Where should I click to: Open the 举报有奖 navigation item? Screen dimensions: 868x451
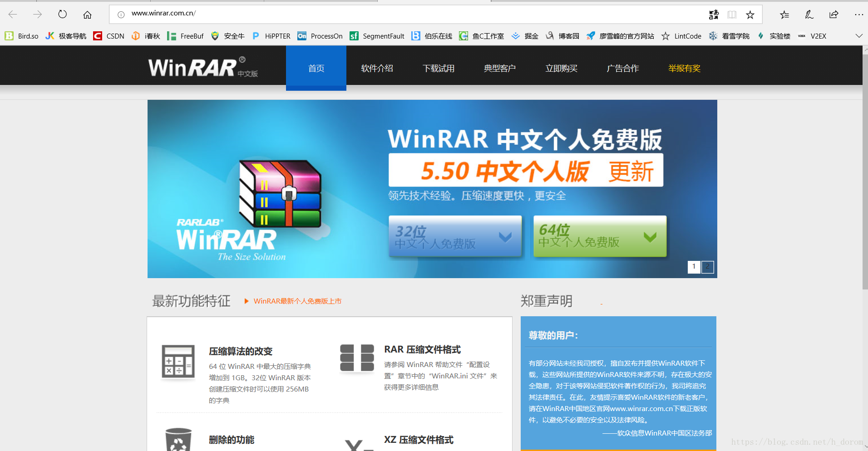coord(684,69)
